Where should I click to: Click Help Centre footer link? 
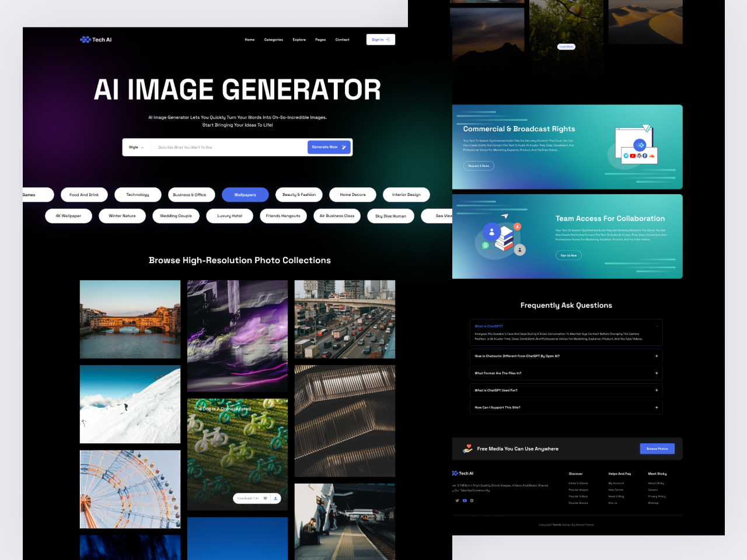pyautogui.click(x=616, y=490)
